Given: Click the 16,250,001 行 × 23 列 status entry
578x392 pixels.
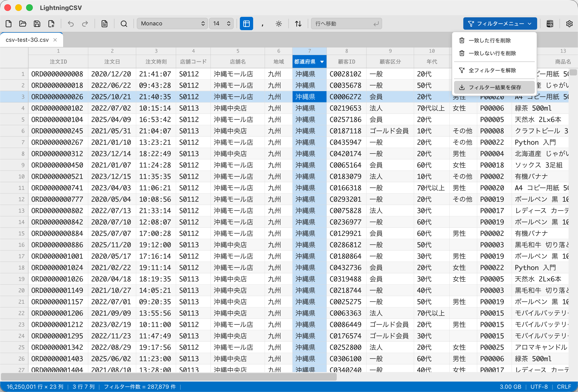Looking at the screenshot, I should pos(35,387).
